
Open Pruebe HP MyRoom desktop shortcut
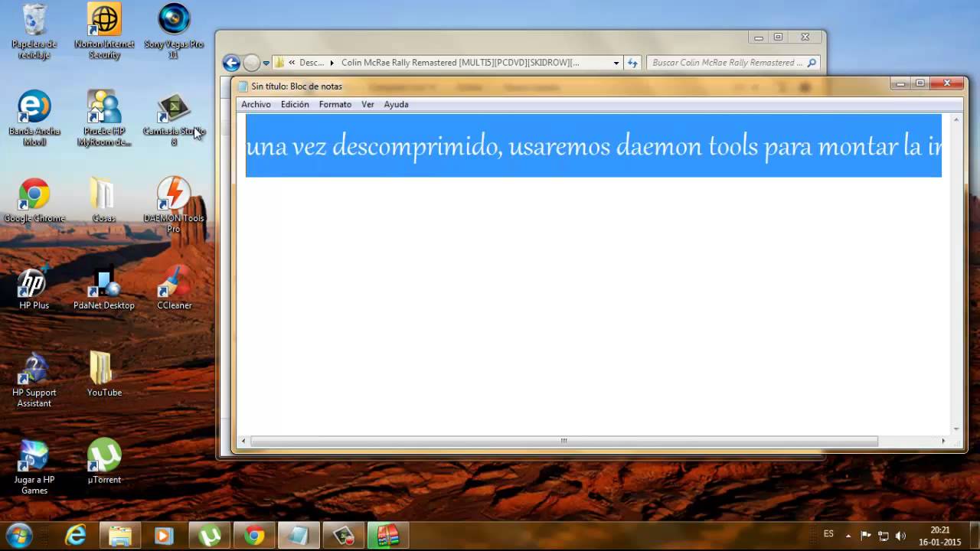pyautogui.click(x=104, y=118)
